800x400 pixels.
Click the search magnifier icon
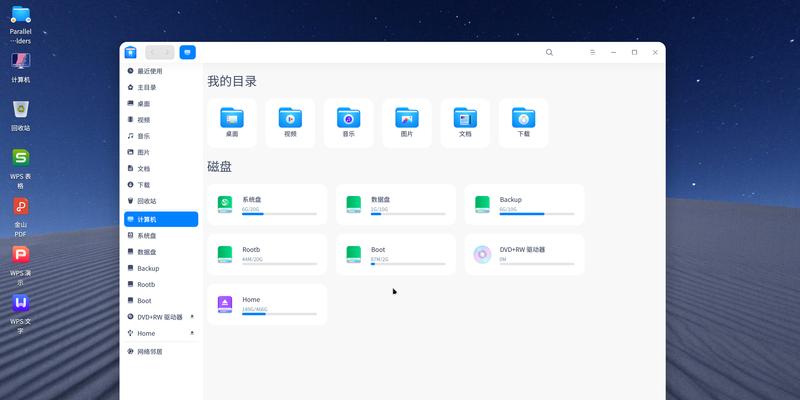tap(550, 52)
